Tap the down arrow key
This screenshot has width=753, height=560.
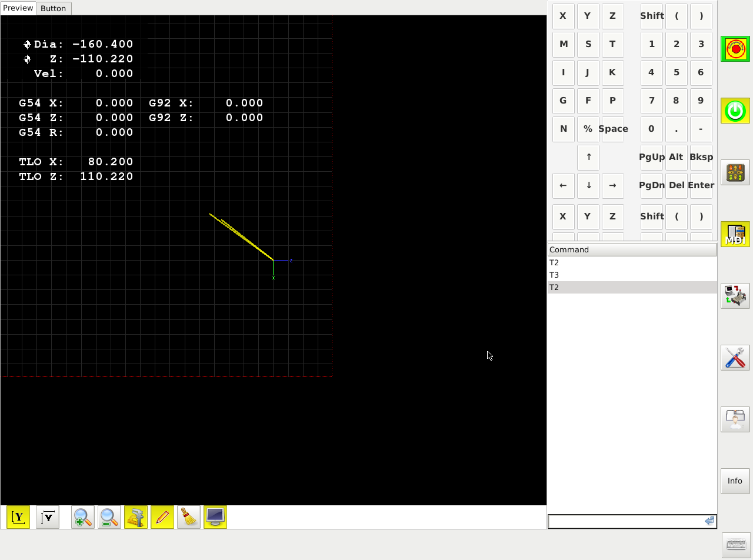click(x=588, y=185)
